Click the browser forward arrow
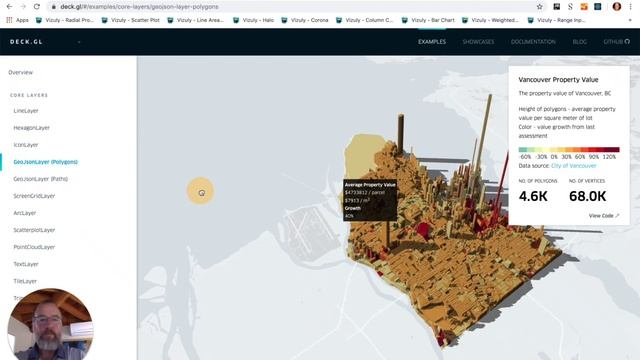The image size is (640, 360). click(x=23, y=7)
